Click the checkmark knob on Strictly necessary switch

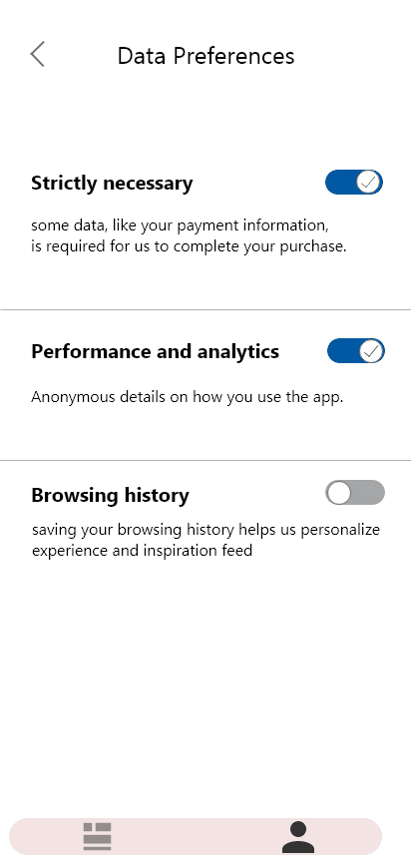click(x=369, y=183)
